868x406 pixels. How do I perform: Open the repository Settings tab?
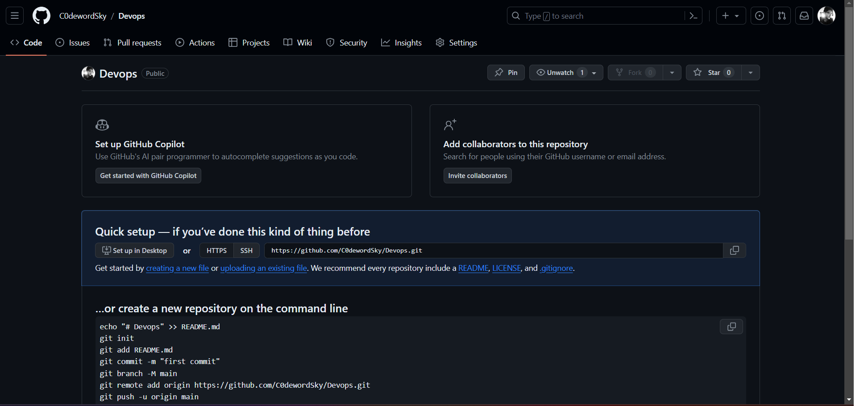[457, 43]
